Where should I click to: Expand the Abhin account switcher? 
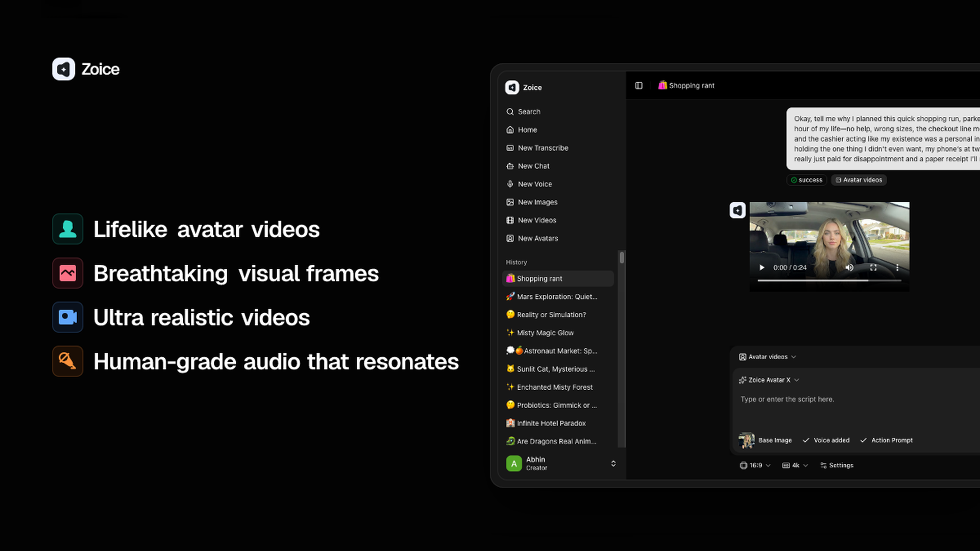click(x=613, y=463)
